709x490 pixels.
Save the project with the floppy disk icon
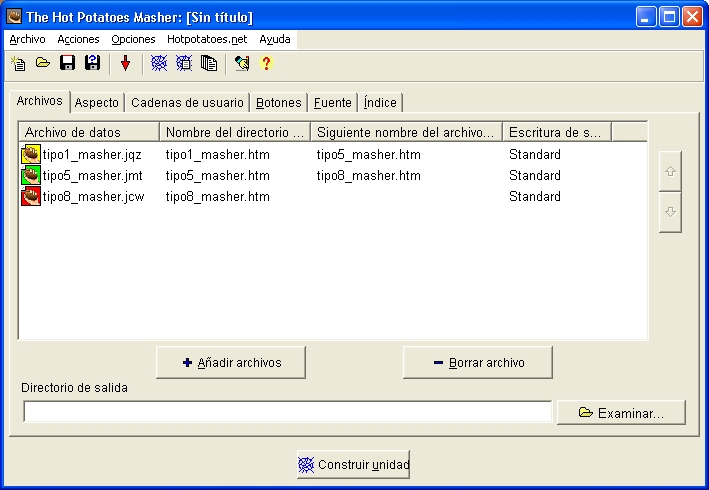(68, 64)
